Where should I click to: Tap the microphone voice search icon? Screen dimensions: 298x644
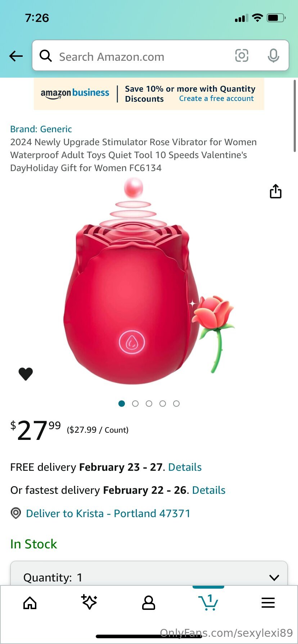coord(274,56)
